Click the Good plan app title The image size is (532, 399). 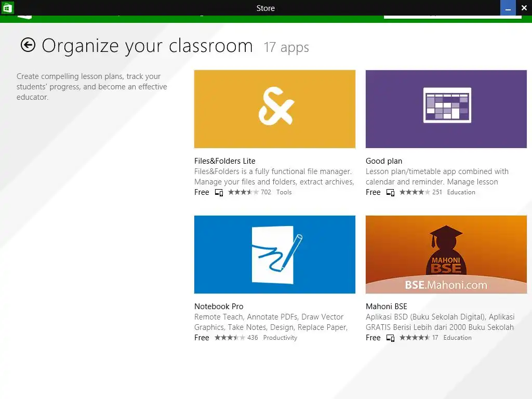384,161
